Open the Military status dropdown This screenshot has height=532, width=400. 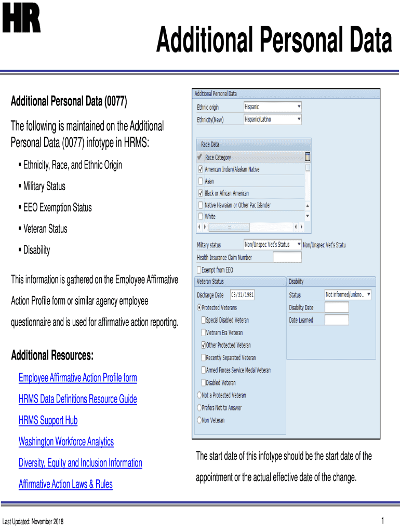pos(299,244)
